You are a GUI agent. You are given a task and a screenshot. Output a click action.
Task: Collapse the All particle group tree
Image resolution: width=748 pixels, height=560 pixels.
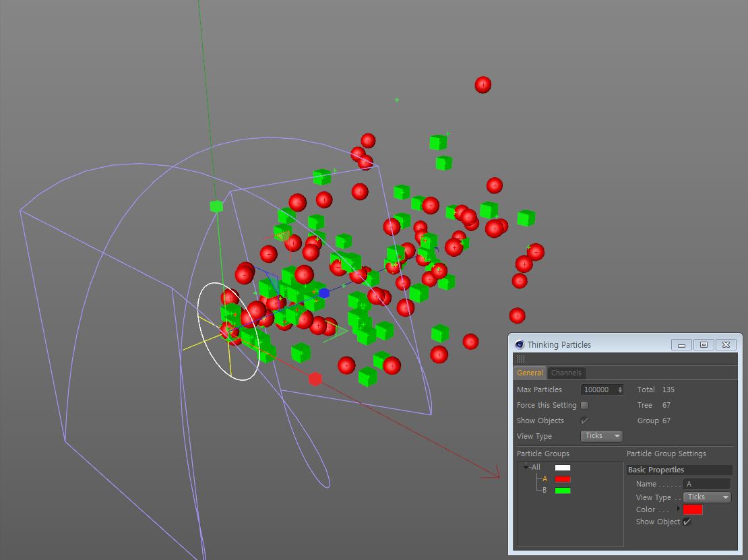click(x=526, y=466)
